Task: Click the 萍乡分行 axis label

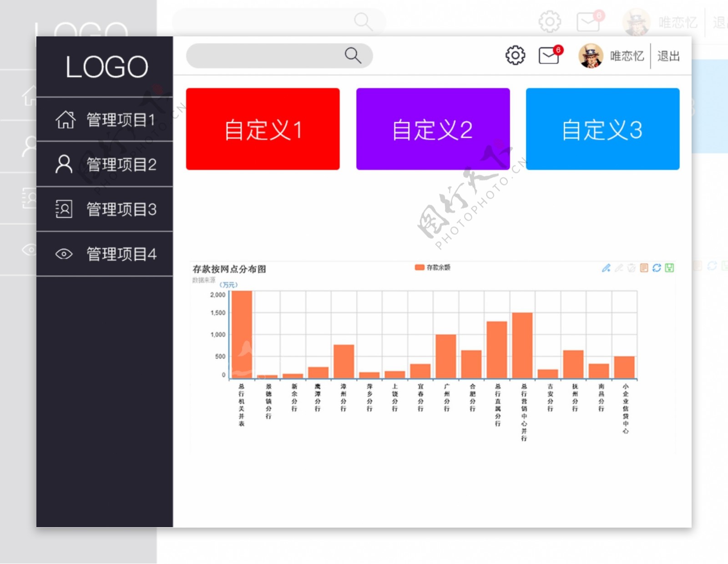Action: [x=369, y=398]
